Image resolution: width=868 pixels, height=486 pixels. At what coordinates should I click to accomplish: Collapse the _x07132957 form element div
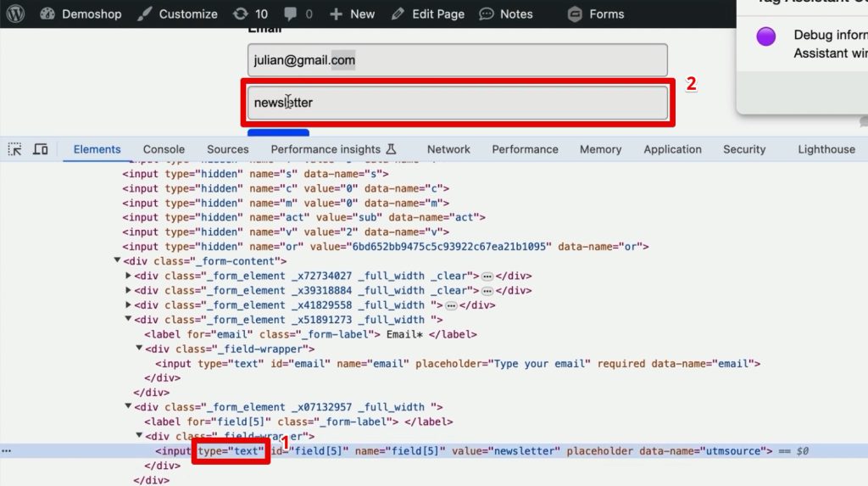coord(128,406)
